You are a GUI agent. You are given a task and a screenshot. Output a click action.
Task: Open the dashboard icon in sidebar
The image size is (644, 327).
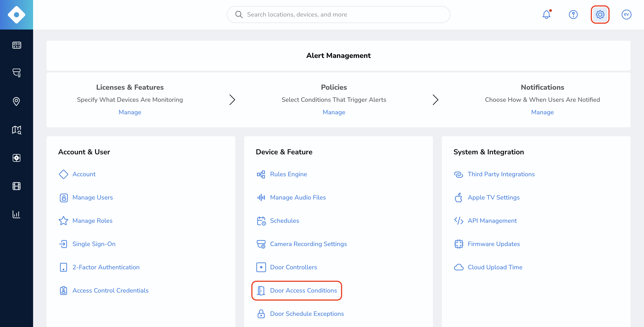pyautogui.click(x=17, y=45)
